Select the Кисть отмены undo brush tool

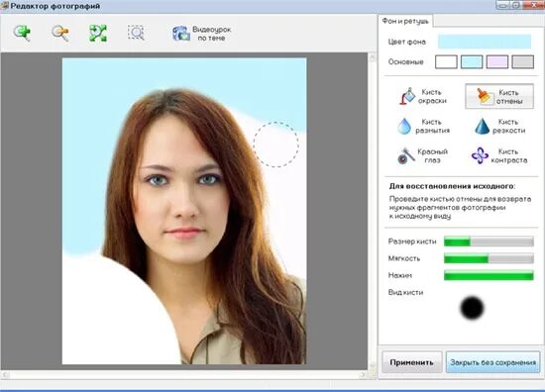point(499,97)
